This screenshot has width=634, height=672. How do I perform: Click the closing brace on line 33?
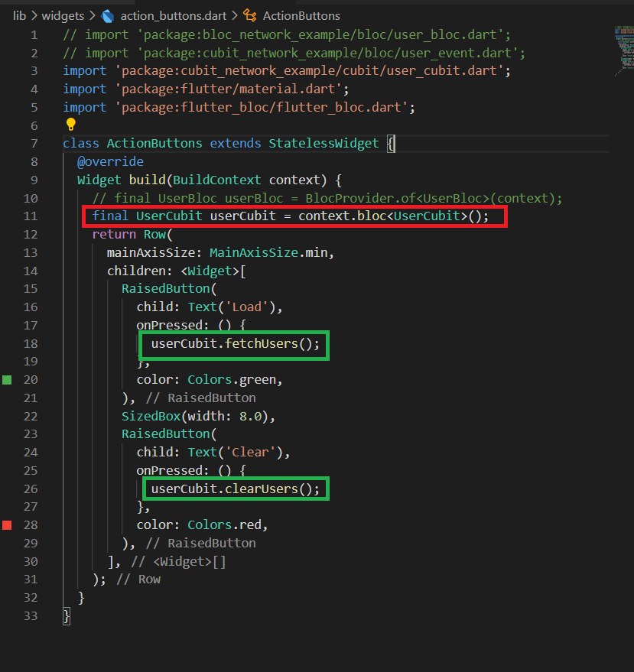click(x=67, y=616)
